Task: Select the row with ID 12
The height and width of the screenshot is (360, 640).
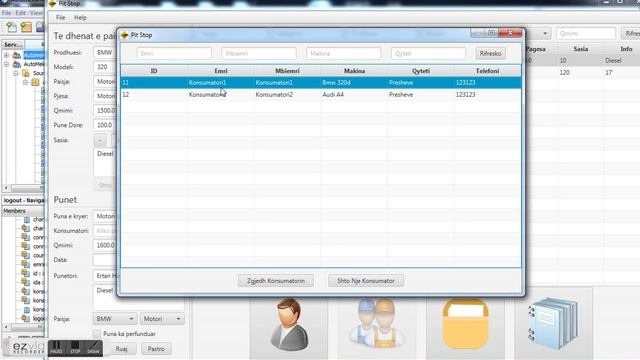Action: 321,94
